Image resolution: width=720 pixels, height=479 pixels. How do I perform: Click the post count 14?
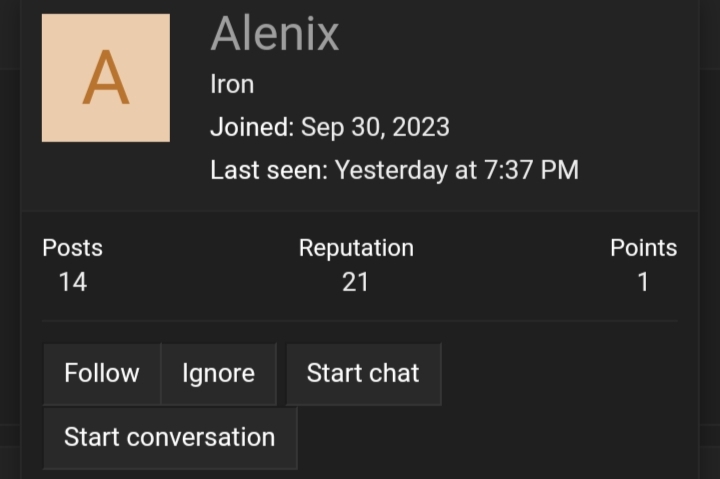pyautogui.click(x=73, y=282)
